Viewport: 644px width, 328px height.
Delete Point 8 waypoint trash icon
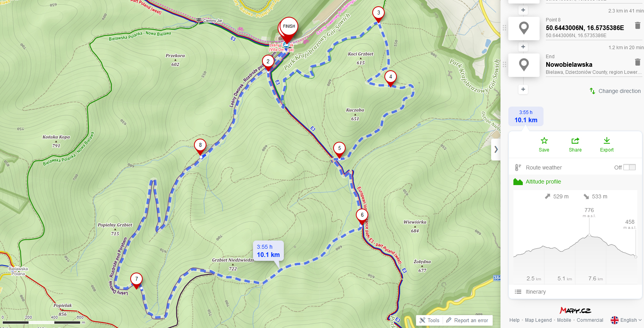tap(638, 25)
